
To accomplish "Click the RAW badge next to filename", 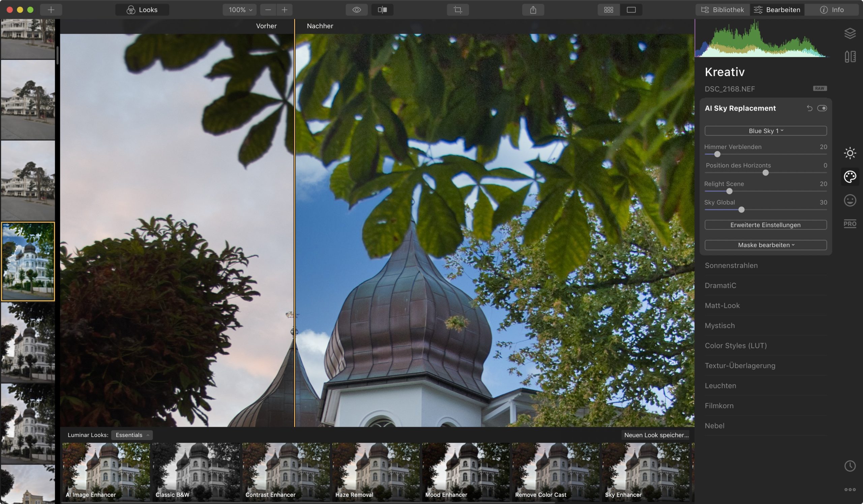I will pyautogui.click(x=820, y=88).
